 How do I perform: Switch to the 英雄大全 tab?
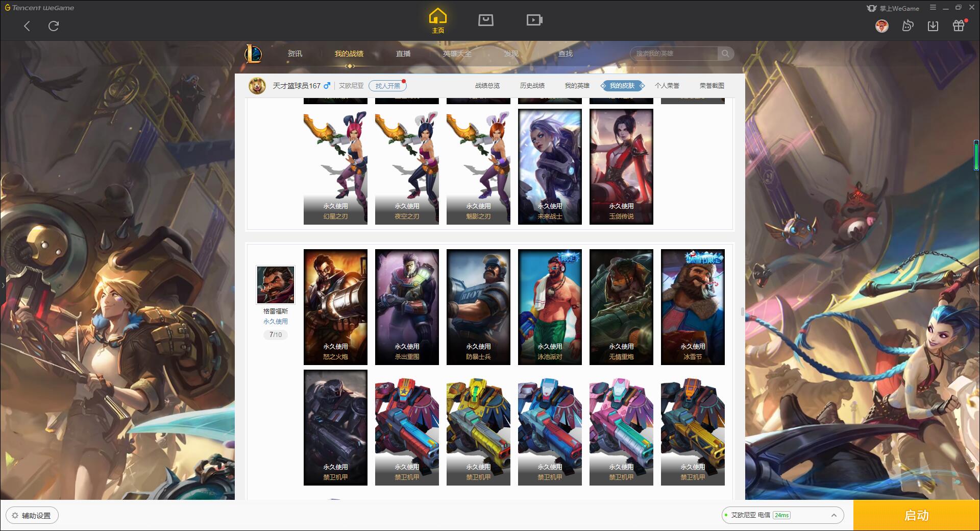tap(457, 54)
